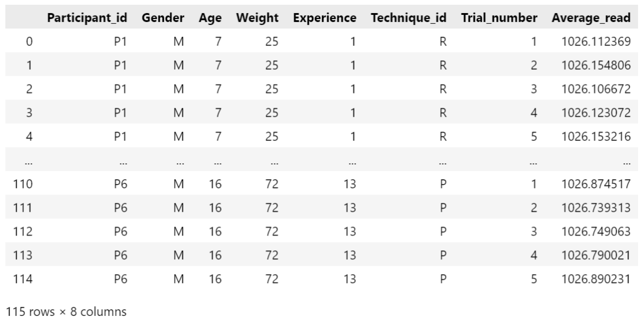Image resolution: width=644 pixels, height=326 pixels.
Task: Select the Average_read value 1026.739313
Action: click(596, 208)
